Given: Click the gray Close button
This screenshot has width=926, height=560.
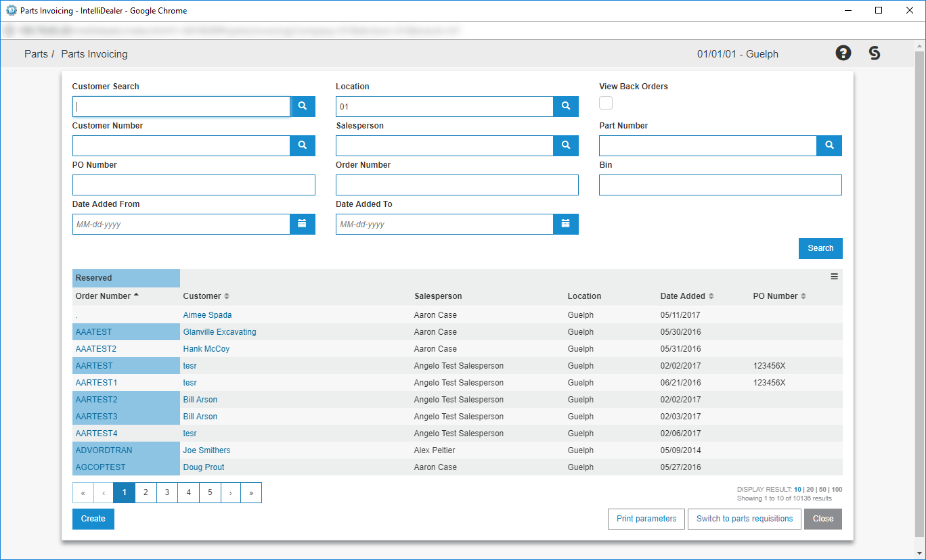Looking at the screenshot, I should coord(823,519).
